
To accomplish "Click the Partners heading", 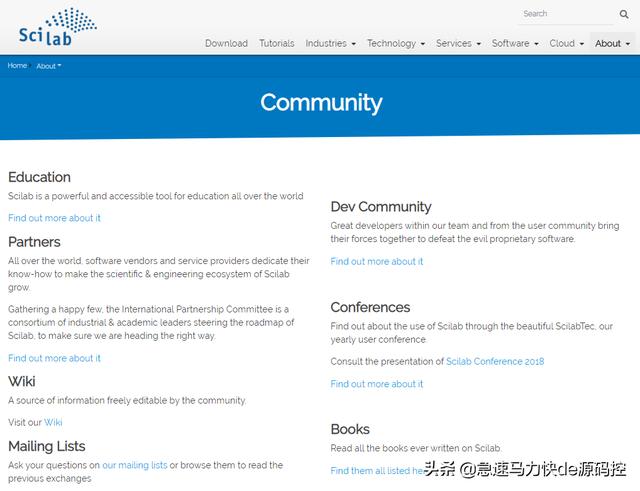I will coord(34,242).
